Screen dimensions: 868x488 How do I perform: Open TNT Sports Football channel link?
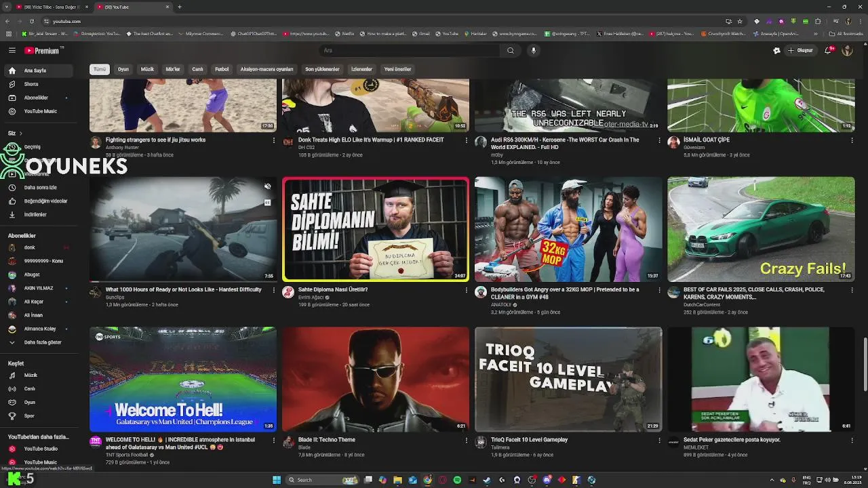(x=127, y=455)
